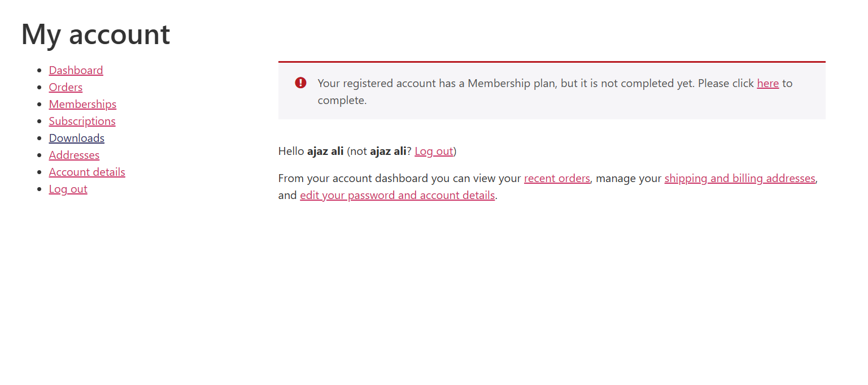
Task: Click the 'My account' page heading
Action: coord(95,34)
